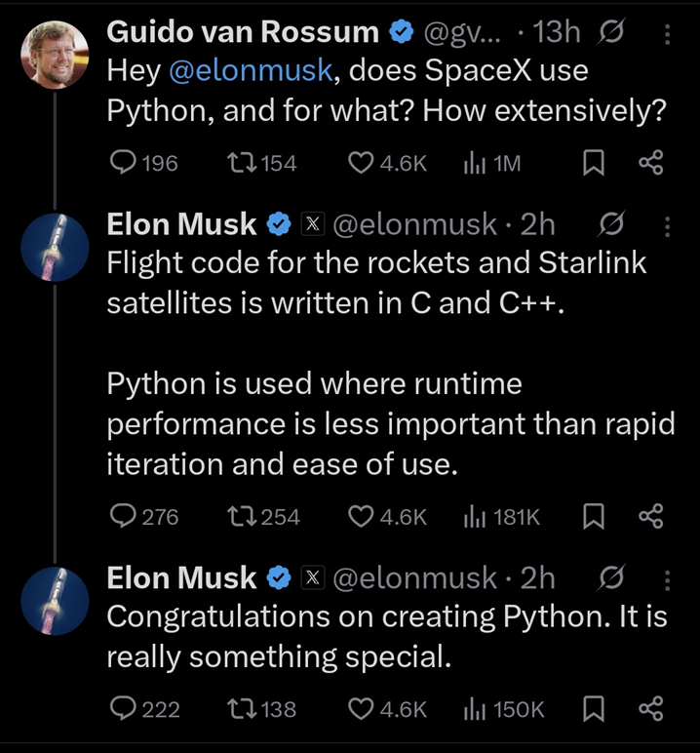Open more menu on Congratulations tweet
The image size is (700, 753).
(x=667, y=579)
